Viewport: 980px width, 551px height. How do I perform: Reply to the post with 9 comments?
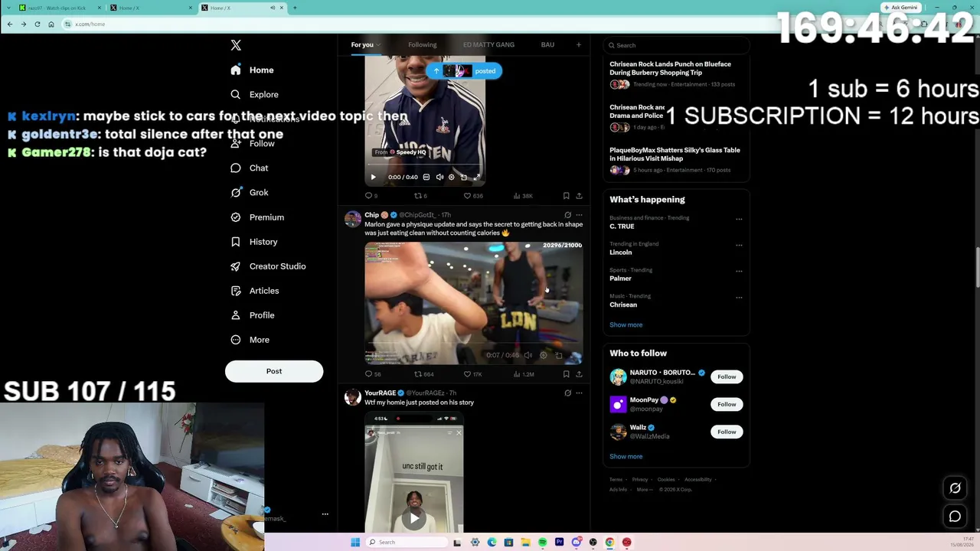pyautogui.click(x=371, y=196)
